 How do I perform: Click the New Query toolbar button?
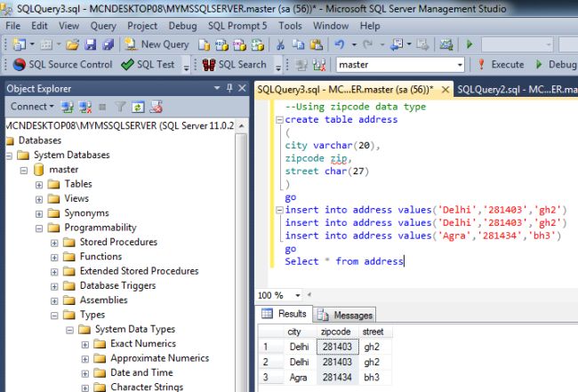pos(157,44)
